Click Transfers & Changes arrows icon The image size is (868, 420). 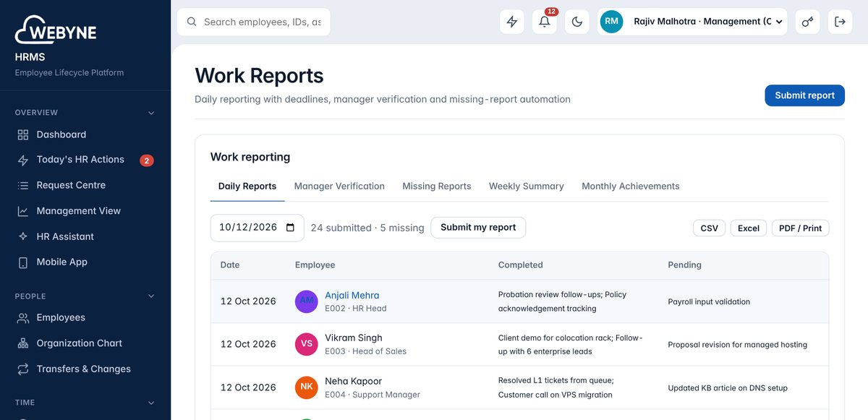point(23,369)
